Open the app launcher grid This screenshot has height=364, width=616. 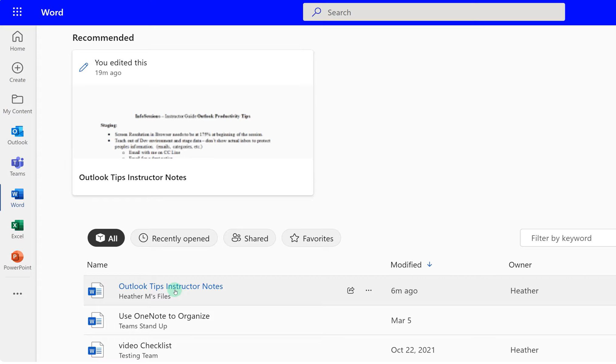[x=17, y=12]
